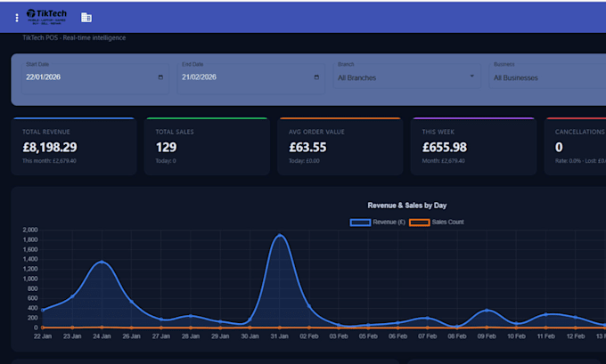
Task: Toggle Sales Count legend series
Action: click(x=437, y=222)
